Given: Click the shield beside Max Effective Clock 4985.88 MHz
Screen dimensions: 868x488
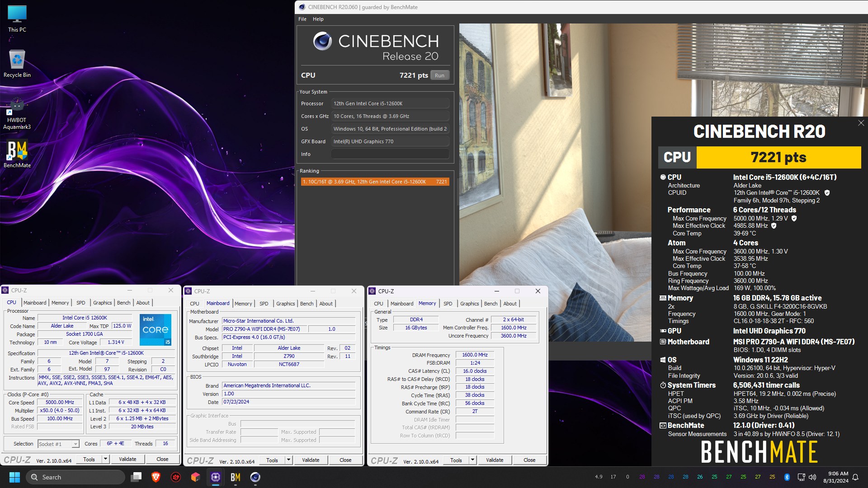Looking at the screenshot, I should 774,225.
